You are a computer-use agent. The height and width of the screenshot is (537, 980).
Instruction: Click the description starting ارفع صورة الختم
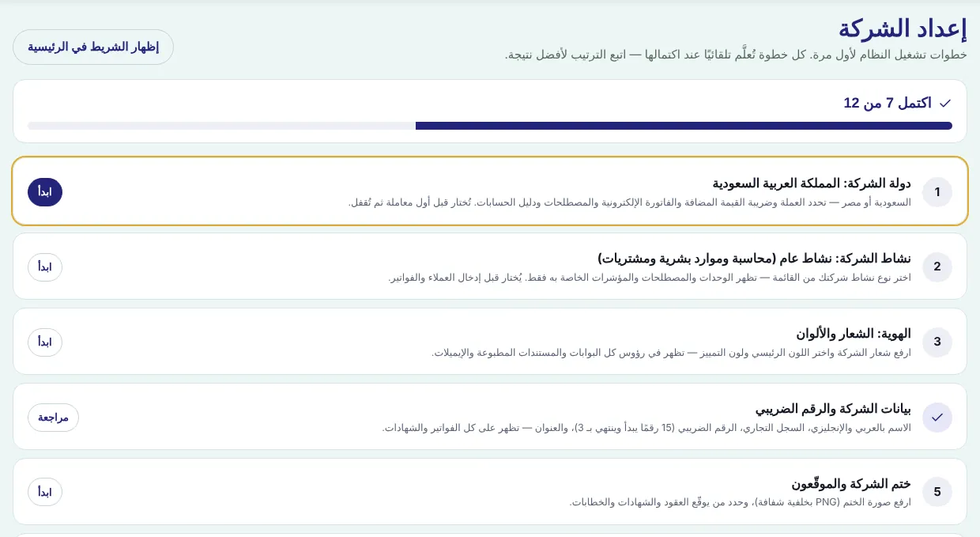[x=740, y=503]
